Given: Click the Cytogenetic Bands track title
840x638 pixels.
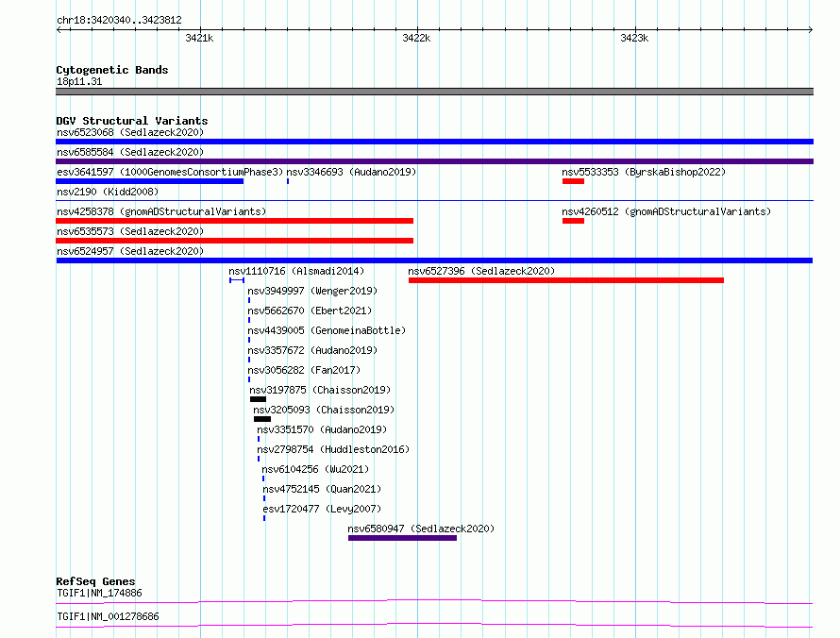Looking at the screenshot, I should point(112,70).
